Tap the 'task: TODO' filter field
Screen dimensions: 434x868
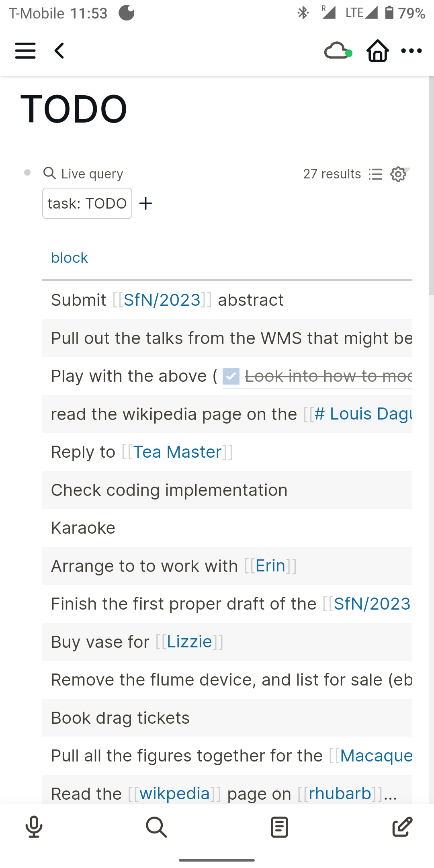coord(87,203)
